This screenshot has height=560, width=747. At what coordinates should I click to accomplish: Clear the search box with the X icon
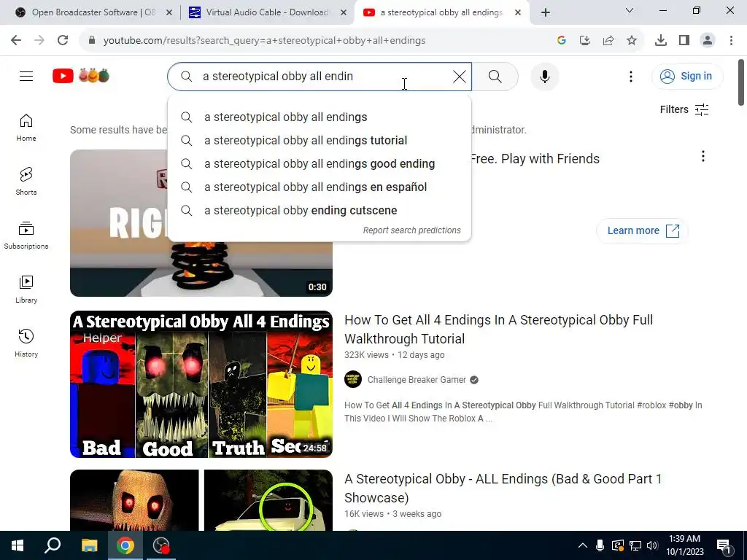[460, 76]
